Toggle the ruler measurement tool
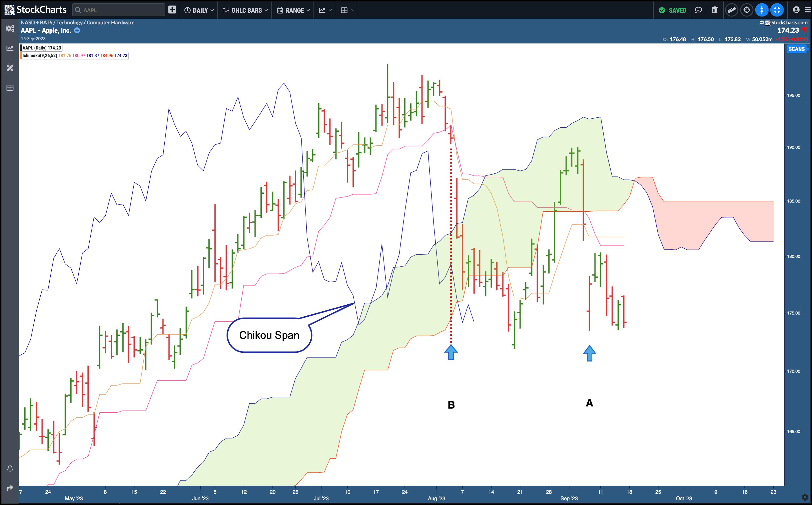The width and height of the screenshot is (812, 505). [731, 10]
